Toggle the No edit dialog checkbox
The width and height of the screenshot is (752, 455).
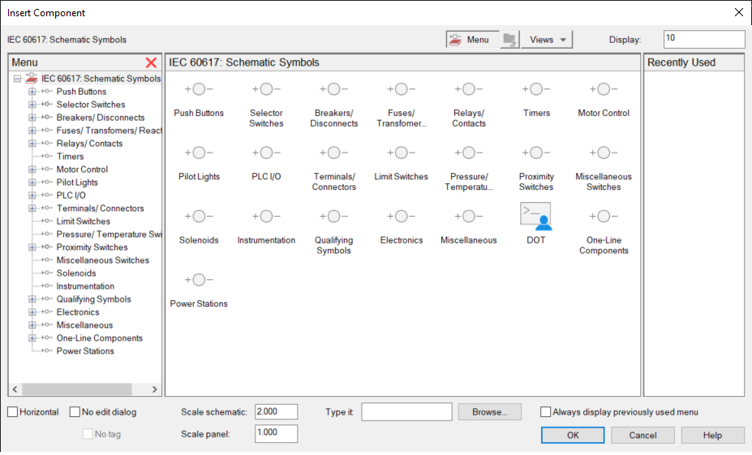point(73,412)
